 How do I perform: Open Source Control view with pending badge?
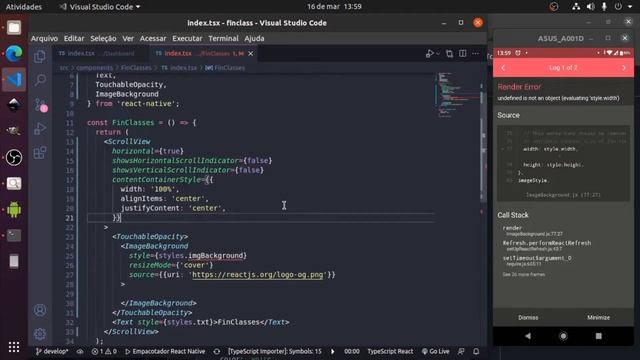(x=40, y=105)
